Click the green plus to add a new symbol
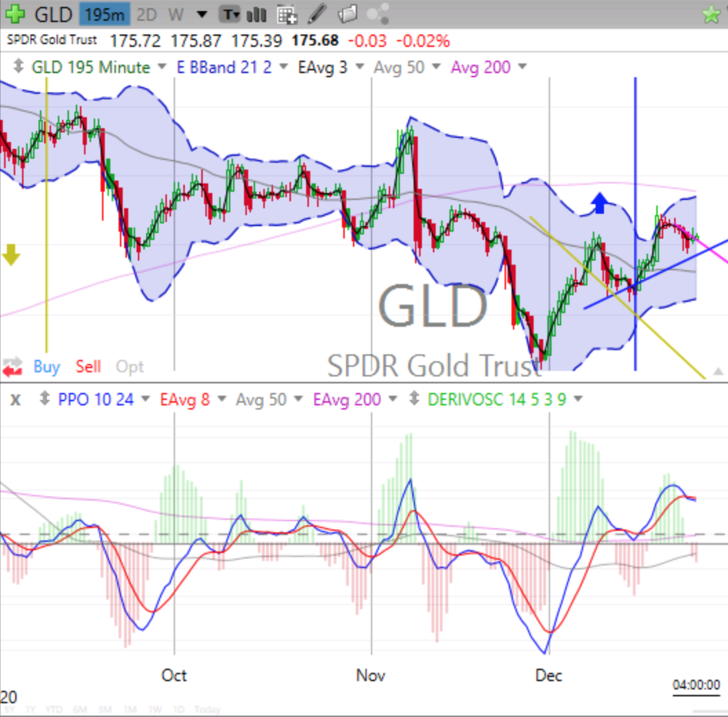The height and width of the screenshot is (717, 728). [x=14, y=14]
